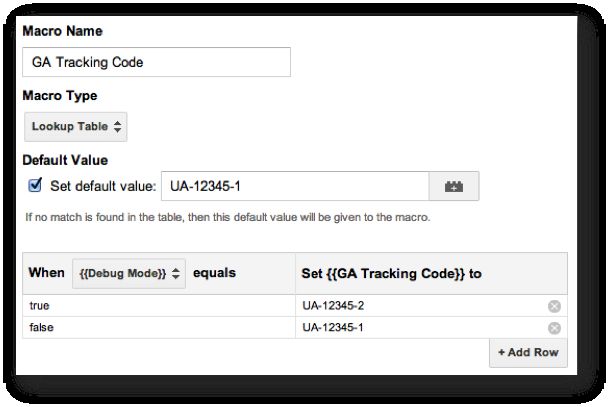Viewport: 610px width, 407px height.
Task: Click the default value field UA-12345-1
Action: pyautogui.click(x=295, y=186)
